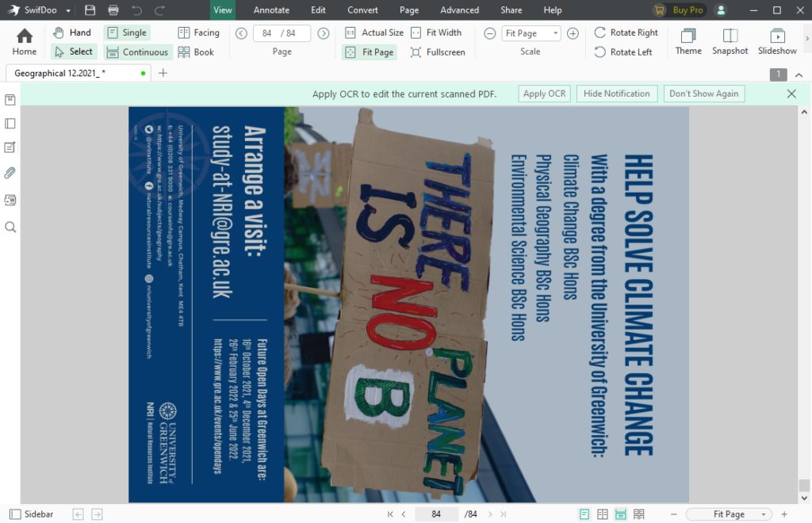Go to previous page in status bar
This screenshot has height=523, width=812.
404,514
